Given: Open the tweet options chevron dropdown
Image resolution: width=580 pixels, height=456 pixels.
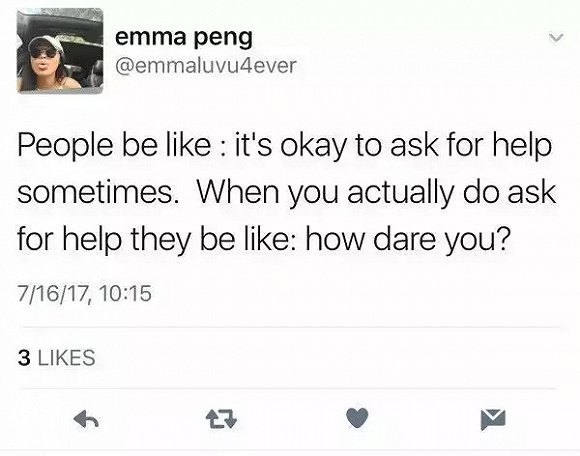Looking at the screenshot, I should coord(556,37).
